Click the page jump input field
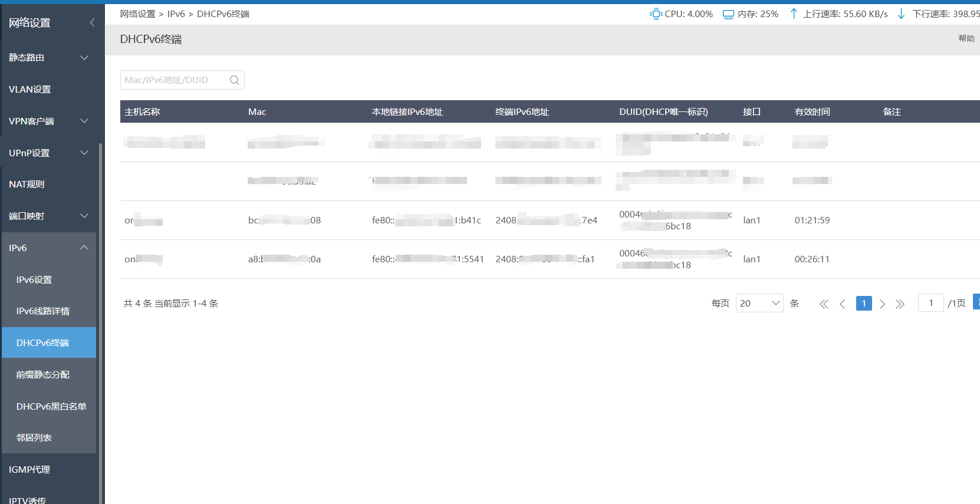 [x=931, y=302]
